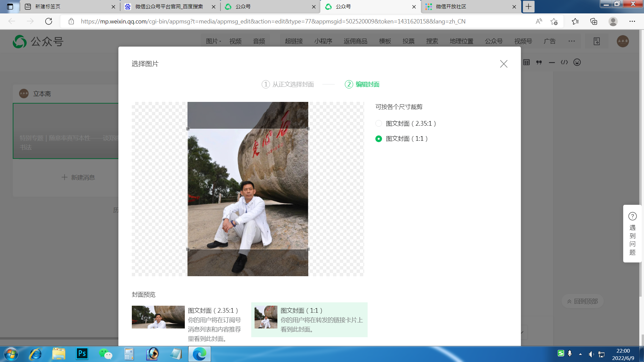Click the insert table icon

pos(527,62)
